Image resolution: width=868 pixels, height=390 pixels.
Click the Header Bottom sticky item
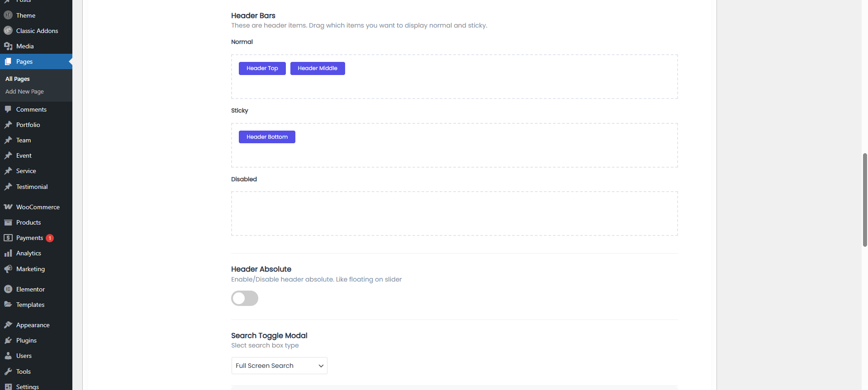[x=267, y=137]
